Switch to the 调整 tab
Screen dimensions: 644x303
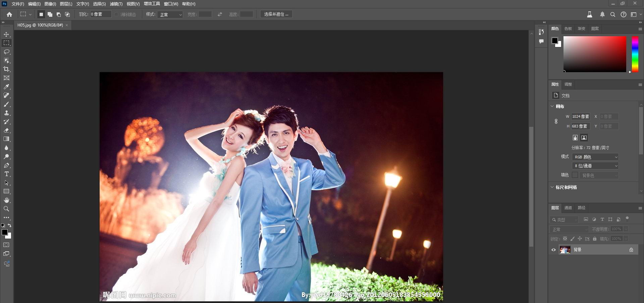click(x=568, y=84)
